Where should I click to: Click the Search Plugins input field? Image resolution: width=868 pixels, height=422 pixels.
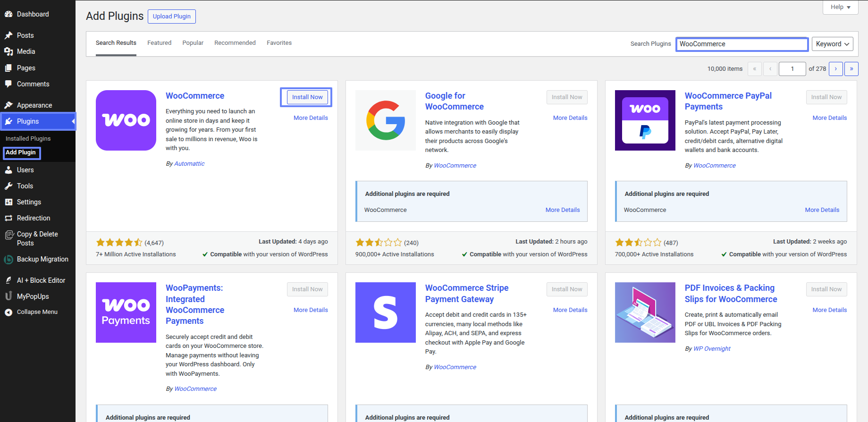[x=742, y=44]
